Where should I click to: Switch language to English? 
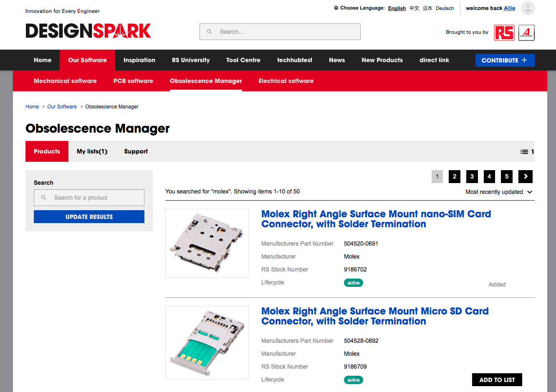pyautogui.click(x=397, y=8)
